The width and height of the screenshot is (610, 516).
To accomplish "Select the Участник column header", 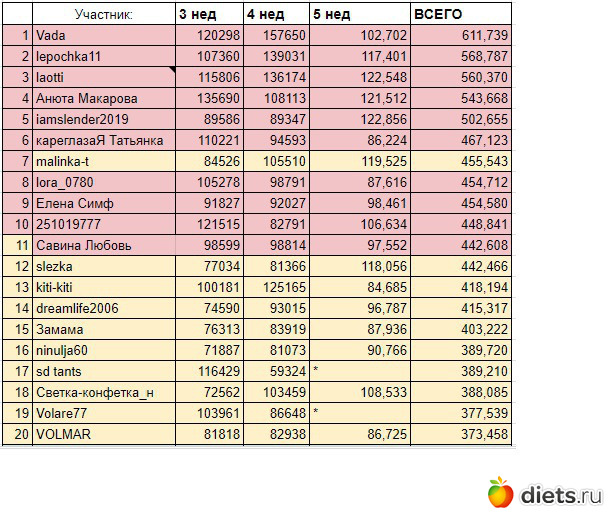I will click(103, 14).
